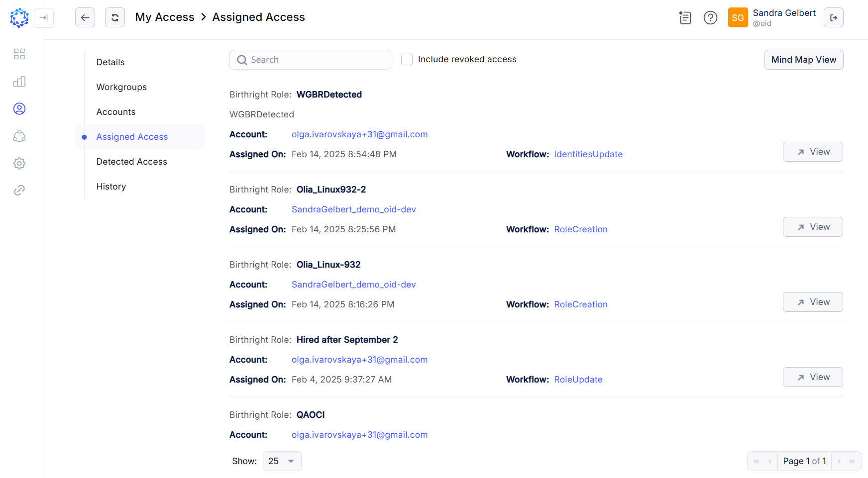868x478 pixels.
Task: Open IdentitiesUpdate workflow link
Action: (588, 154)
